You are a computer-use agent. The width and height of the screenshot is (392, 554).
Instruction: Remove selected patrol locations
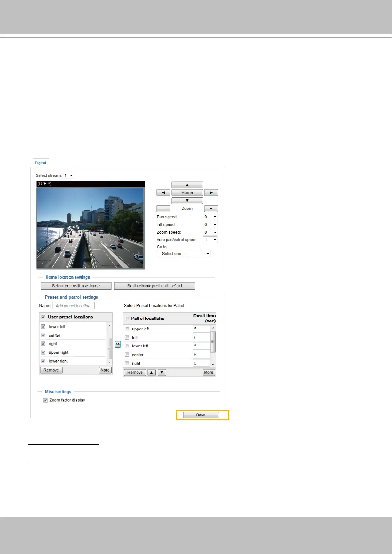coord(135,372)
